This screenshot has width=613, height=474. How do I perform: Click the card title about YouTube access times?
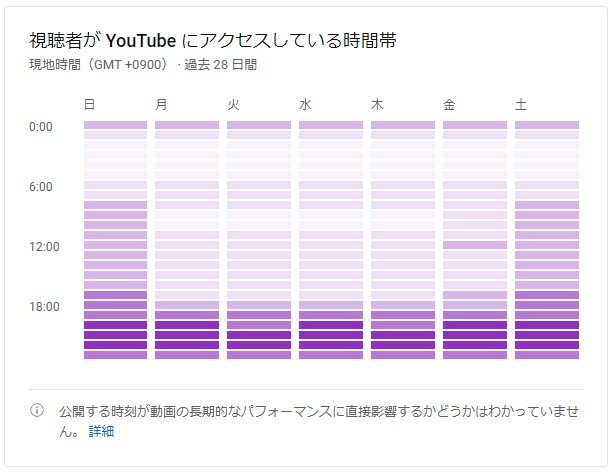215,41
